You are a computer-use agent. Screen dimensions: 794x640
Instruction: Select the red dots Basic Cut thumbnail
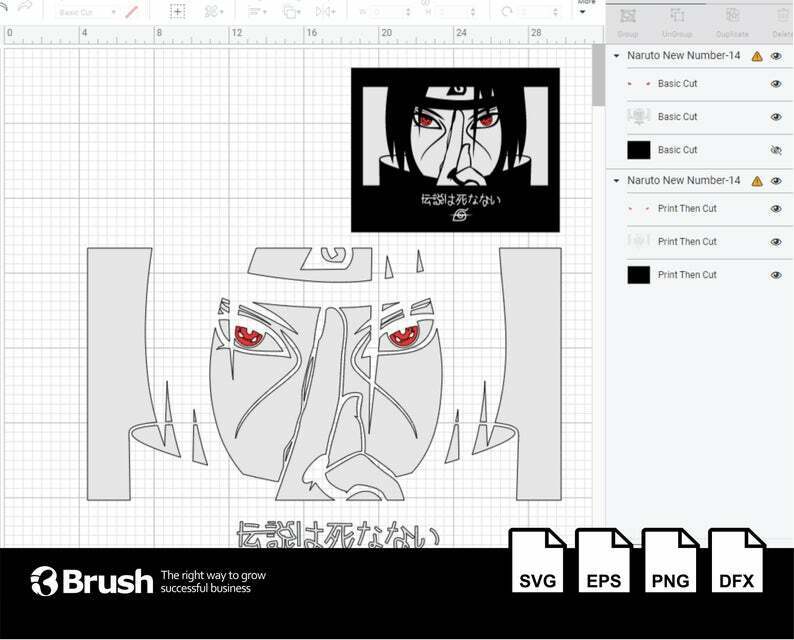[x=639, y=84]
